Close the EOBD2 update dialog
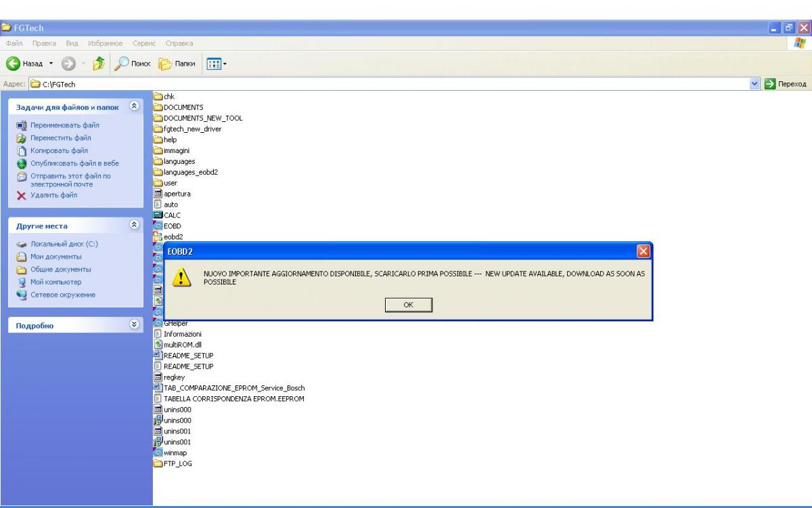 point(644,251)
